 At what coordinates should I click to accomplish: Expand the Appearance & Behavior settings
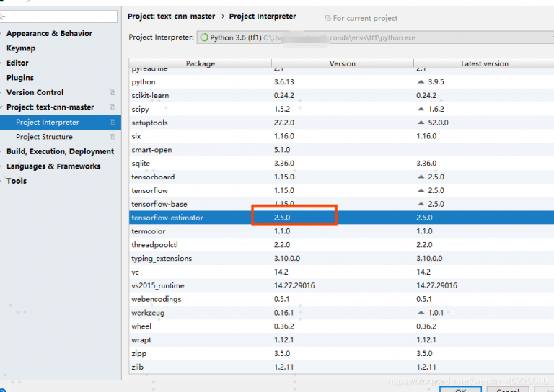(x=2, y=34)
